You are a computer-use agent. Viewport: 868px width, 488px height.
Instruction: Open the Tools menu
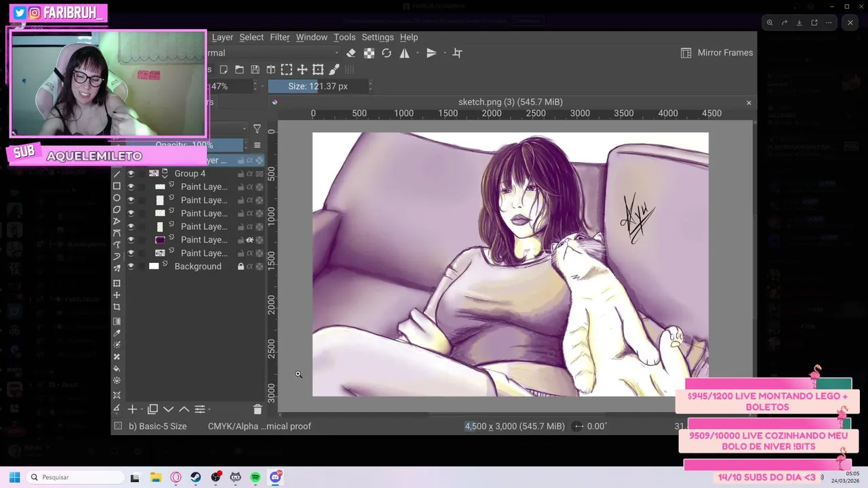pos(344,37)
